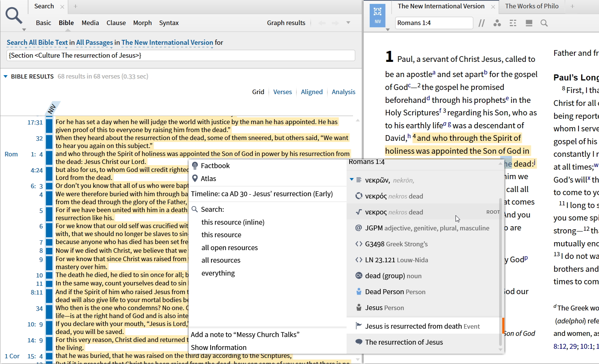Open the dropdown under the NIV panel icon
This screenshot has height=364, width=599.
[x=388, y=30]
